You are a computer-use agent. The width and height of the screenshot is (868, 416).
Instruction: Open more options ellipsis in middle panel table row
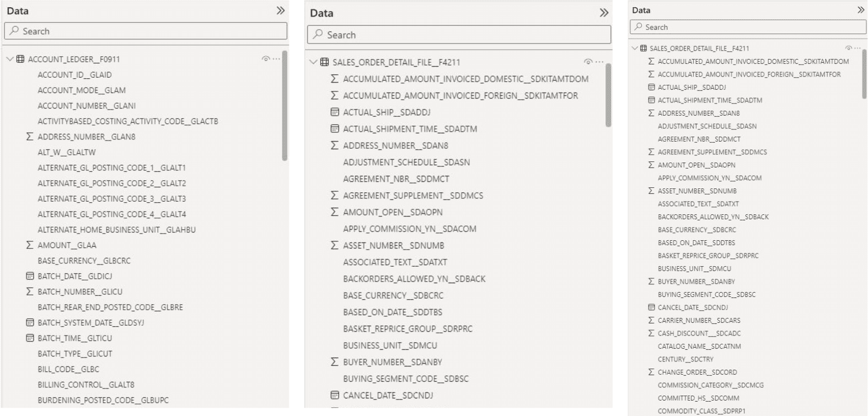click(599, 62)
